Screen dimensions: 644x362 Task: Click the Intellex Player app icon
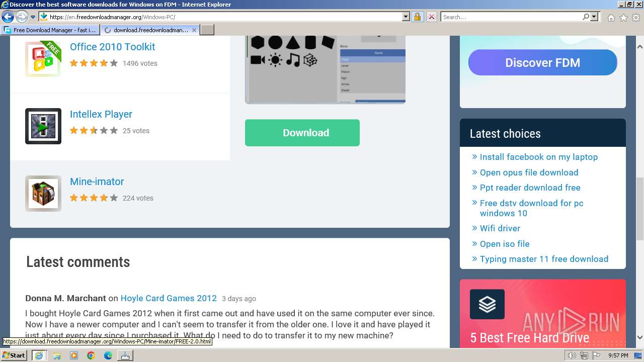43,126
